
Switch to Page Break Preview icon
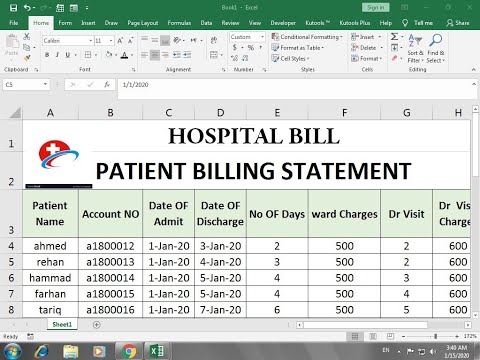(390, 336)
